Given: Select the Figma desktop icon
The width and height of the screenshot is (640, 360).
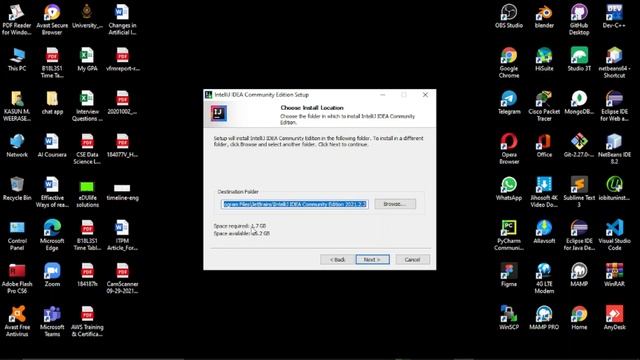Looking at the screenshot, I should (x=509, y=275).
